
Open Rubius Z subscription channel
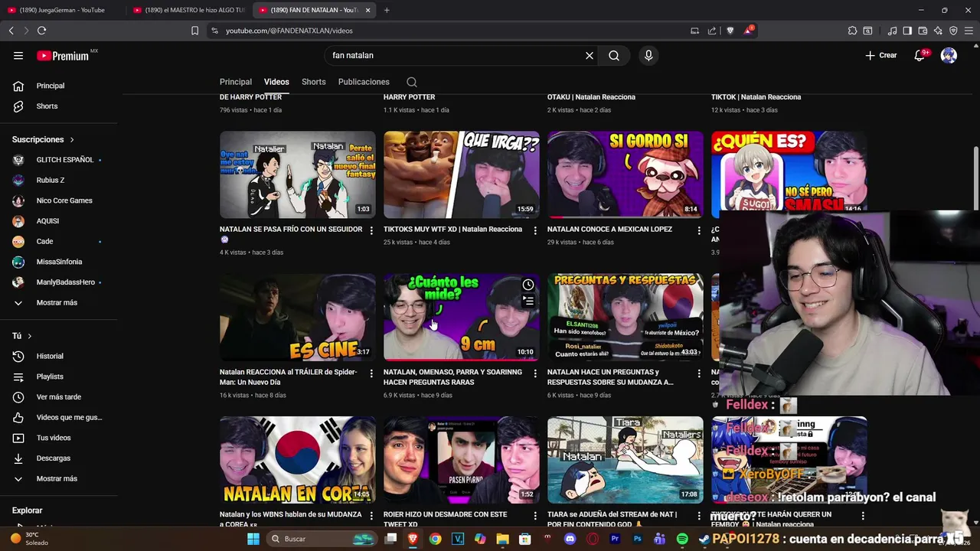coord(58,180)
